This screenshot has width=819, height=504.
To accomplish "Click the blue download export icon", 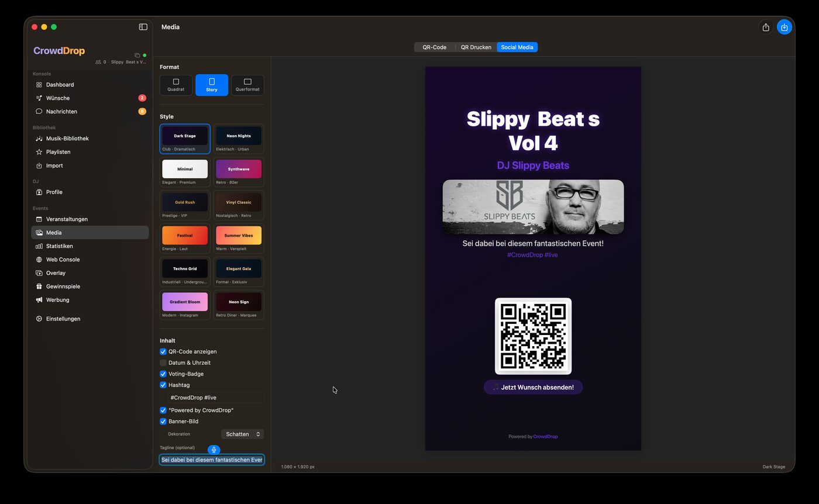I will (784, 27).
